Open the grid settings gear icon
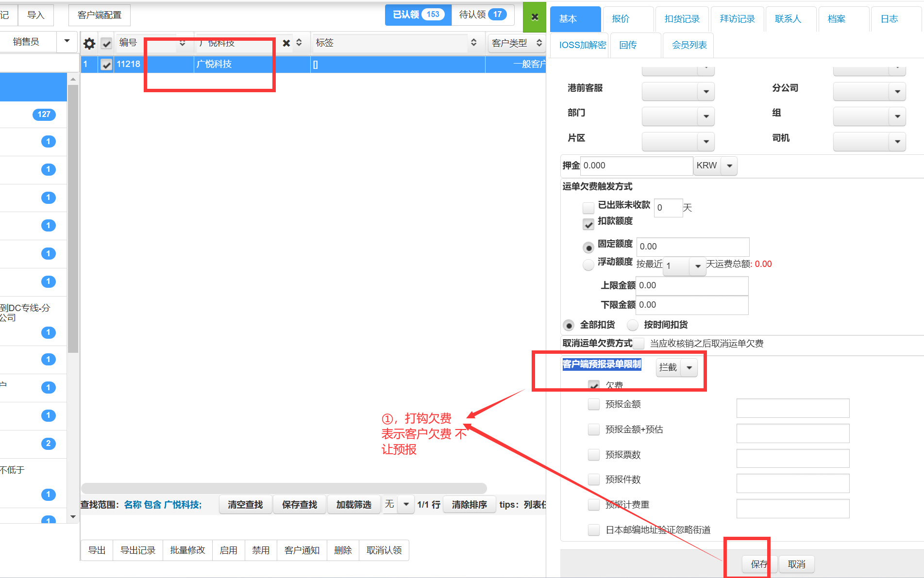Viewport: 924px width, 578px height. 89,44
